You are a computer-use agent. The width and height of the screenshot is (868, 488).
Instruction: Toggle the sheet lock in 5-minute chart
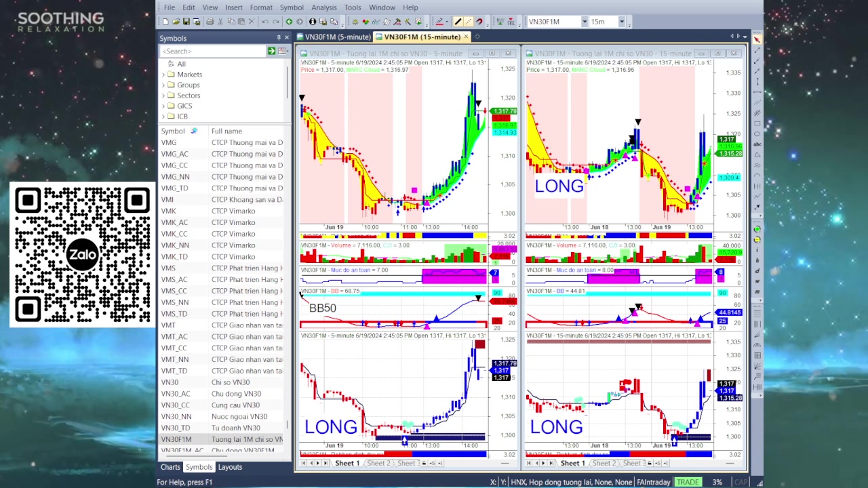tap(424, 463)
